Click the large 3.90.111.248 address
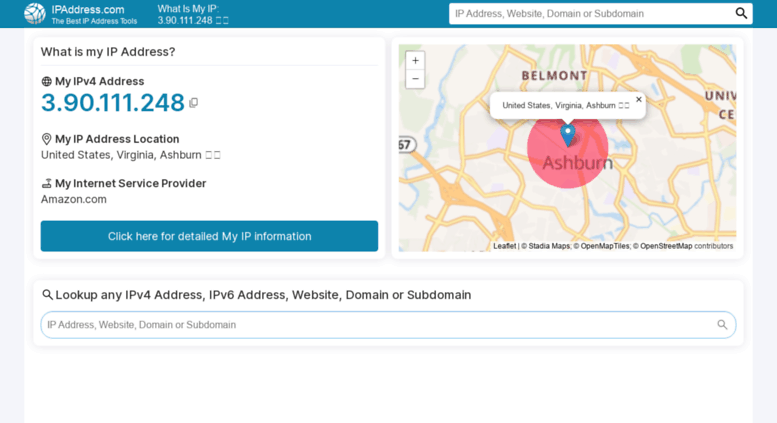Screen dimensions: 777x423 [112, 103]
